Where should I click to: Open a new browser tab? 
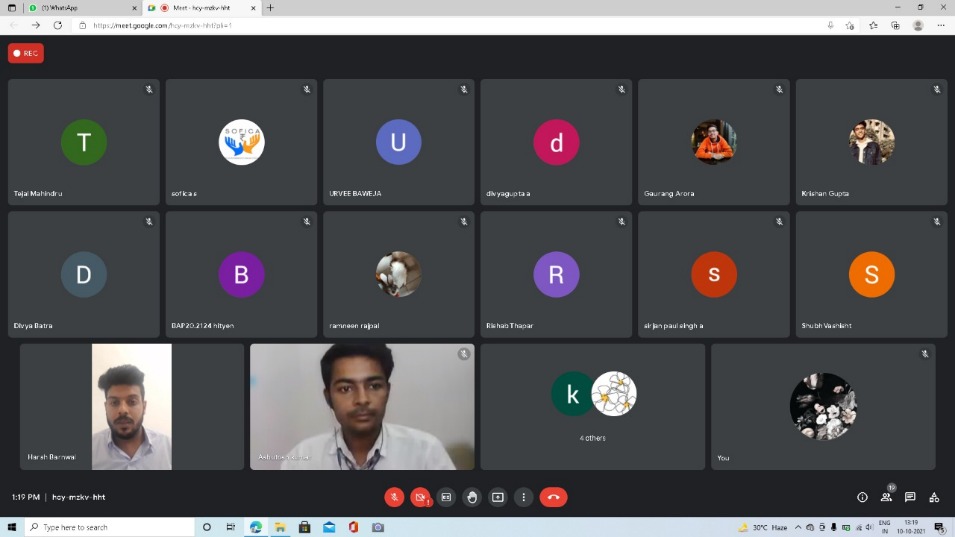coord(270,8)
